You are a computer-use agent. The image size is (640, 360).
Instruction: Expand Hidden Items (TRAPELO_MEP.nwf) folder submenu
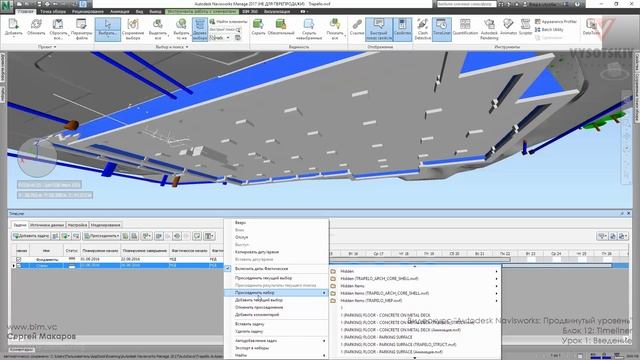tap(415, 300)
